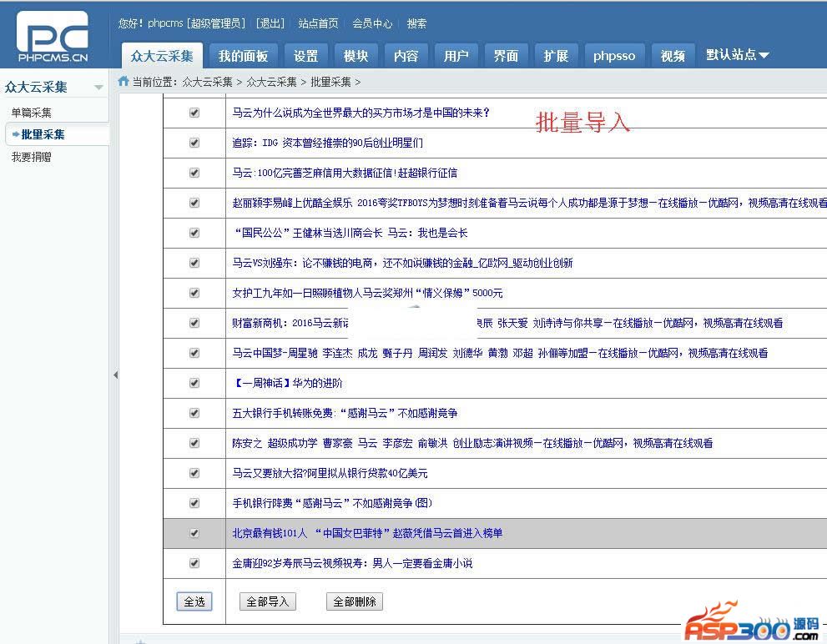Open the 界面 tab

click(x=506, y=56)
